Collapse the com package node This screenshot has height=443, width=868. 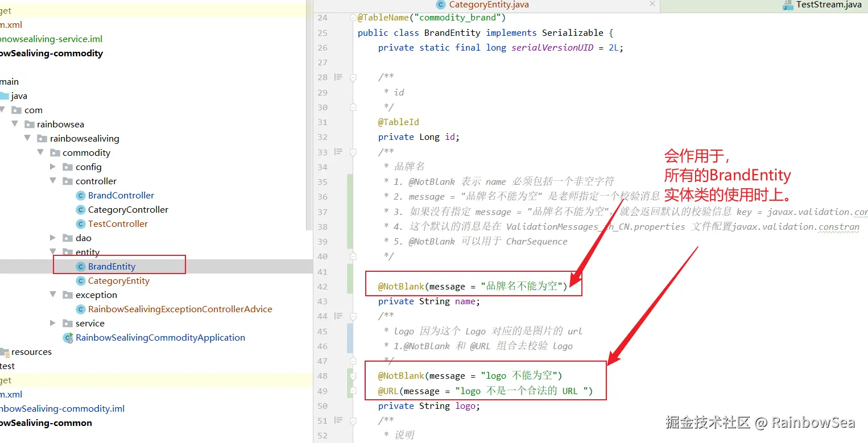pyautogui.click(x=2, y=110)
